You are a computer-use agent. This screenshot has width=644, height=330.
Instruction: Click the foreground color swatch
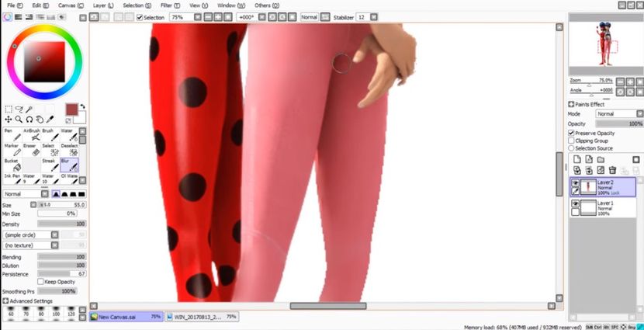click(x=71, y=109)
